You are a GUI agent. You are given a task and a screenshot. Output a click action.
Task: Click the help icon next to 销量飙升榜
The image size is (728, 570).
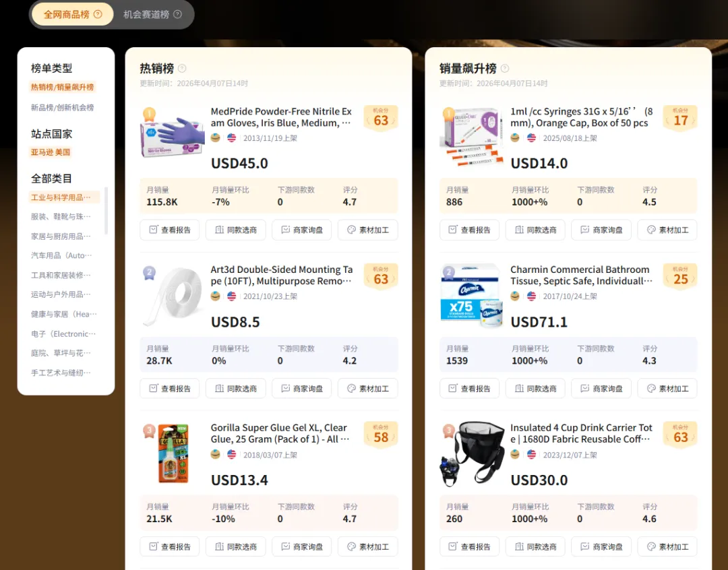(x=505, y=69)
